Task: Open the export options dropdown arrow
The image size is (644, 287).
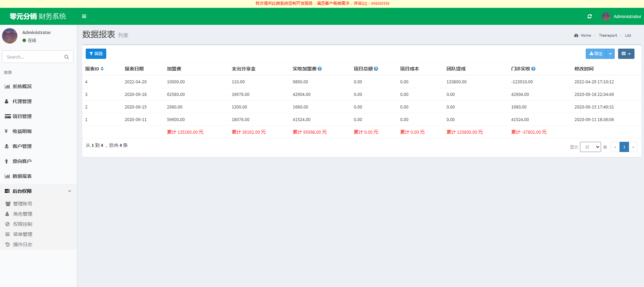Action: [x=610, y=54]
